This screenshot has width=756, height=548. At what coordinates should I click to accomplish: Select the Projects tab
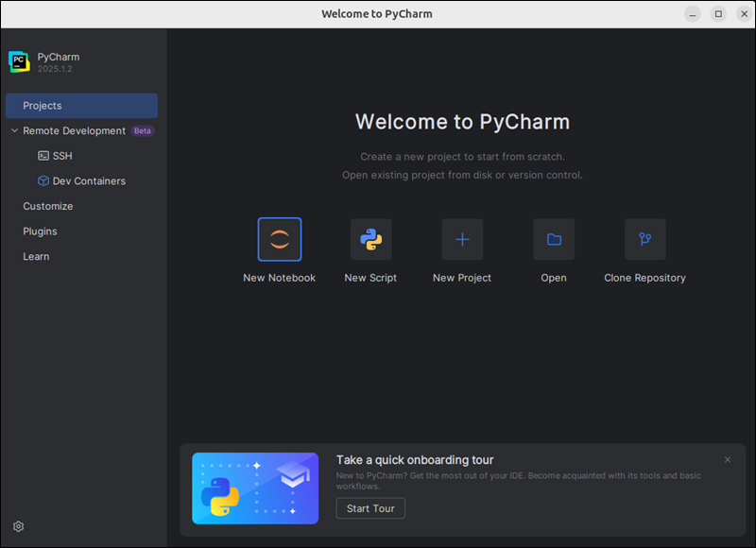81,106
